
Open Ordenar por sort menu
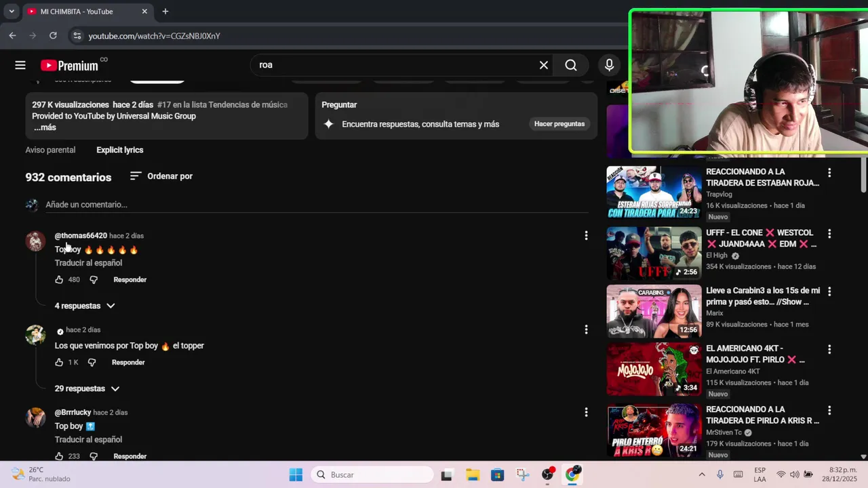(161, 176)
